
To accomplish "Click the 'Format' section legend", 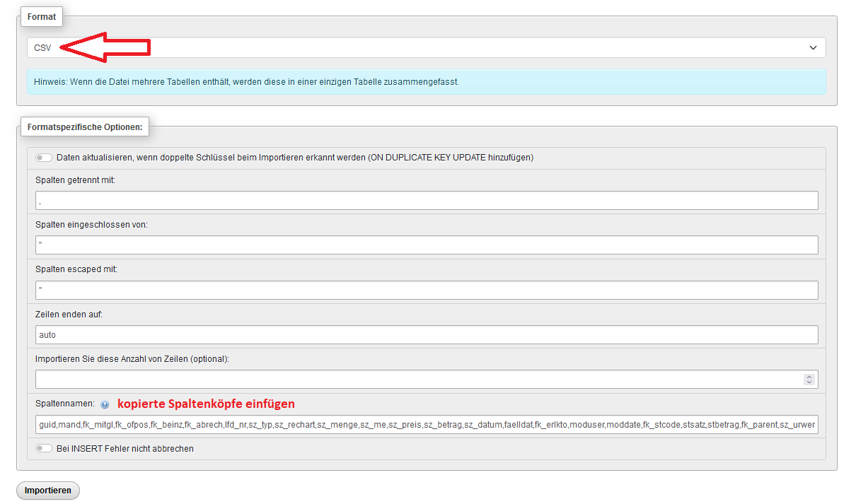I will (x=42, y=16).
